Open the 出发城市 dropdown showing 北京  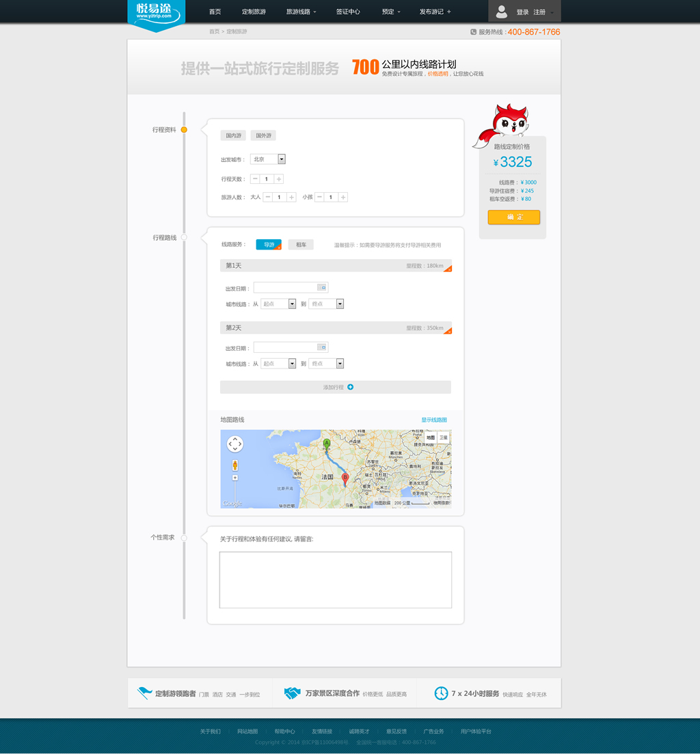click(x=281, y=159)
